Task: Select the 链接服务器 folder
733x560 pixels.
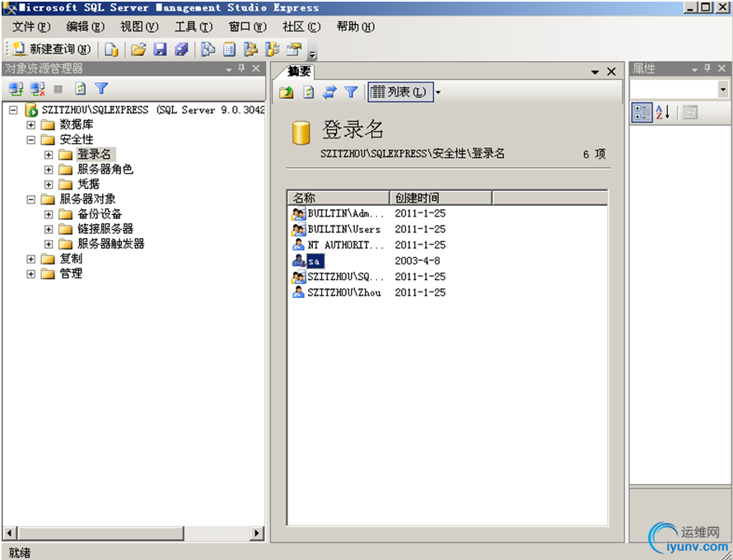Action: point(105,229)
